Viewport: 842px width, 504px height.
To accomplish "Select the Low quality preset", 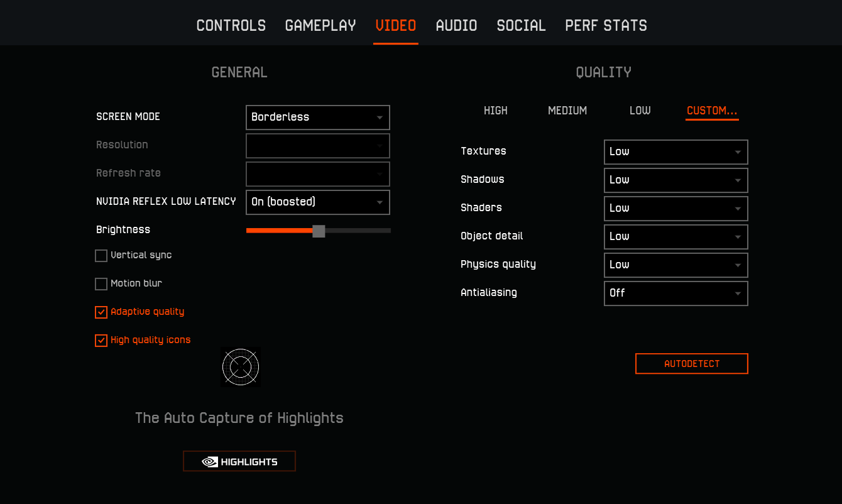I will click(640, 111).
